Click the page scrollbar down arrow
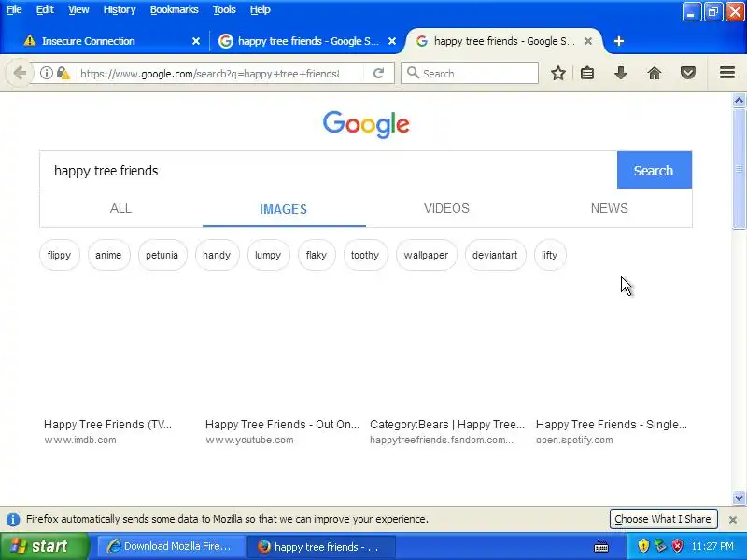 (739, 498)
